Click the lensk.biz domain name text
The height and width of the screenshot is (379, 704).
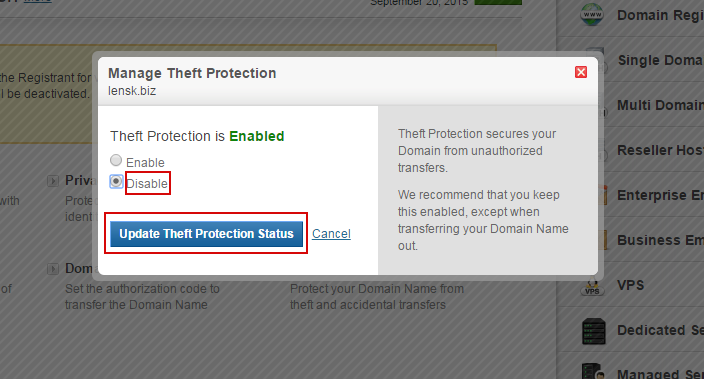coord(132,91)
